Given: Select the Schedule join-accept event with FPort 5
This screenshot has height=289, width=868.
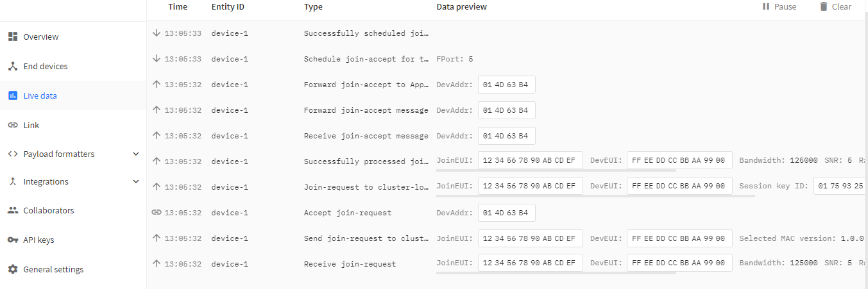Looking at the screenshot, I should point(366,59).
